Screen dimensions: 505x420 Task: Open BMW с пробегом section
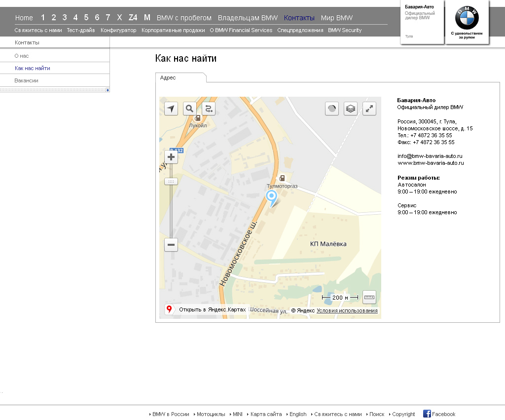tap(184, 18)
